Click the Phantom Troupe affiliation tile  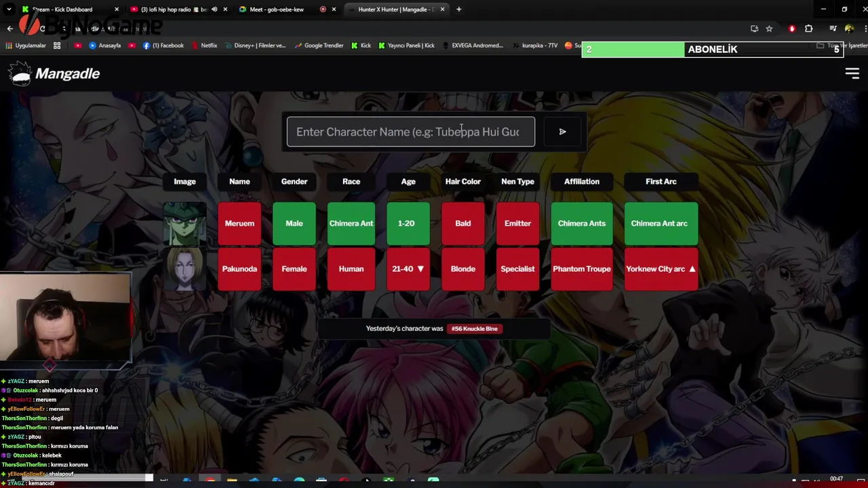pyautogui.click(x=582, y=269)
